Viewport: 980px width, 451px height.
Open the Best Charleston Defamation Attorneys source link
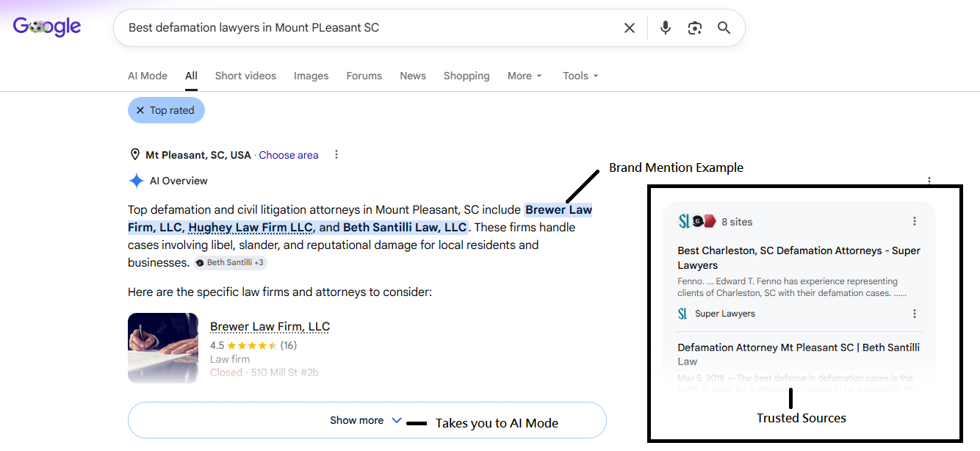(799, 258)
